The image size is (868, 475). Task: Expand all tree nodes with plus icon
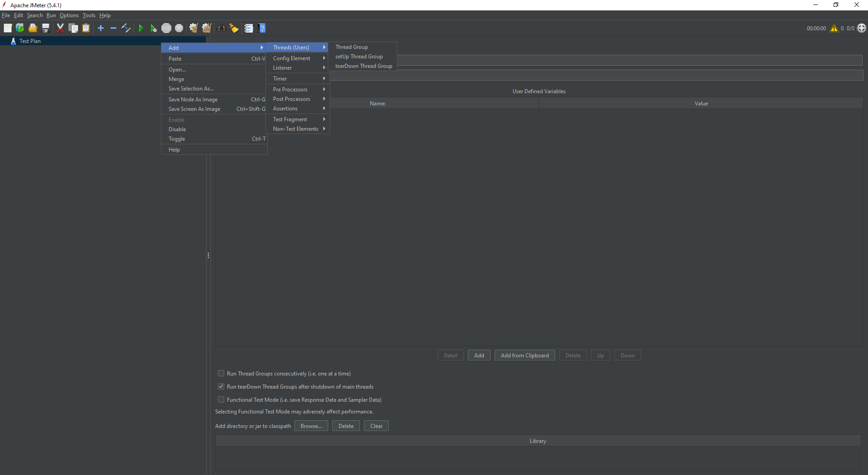(100, 28)
